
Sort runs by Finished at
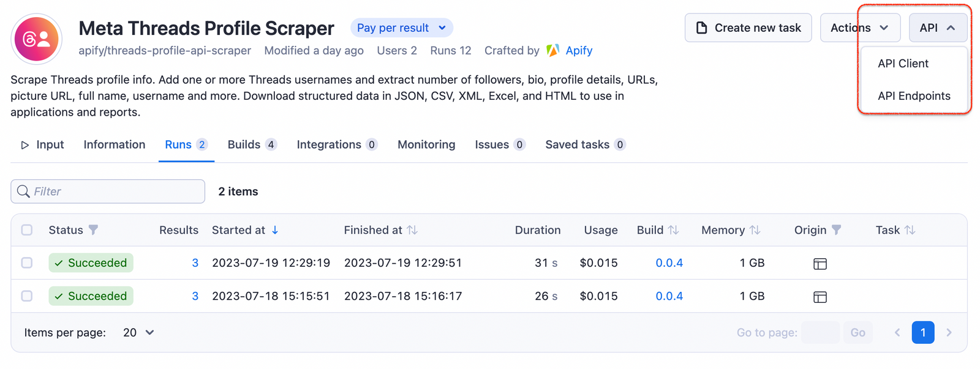click(412, 230)
